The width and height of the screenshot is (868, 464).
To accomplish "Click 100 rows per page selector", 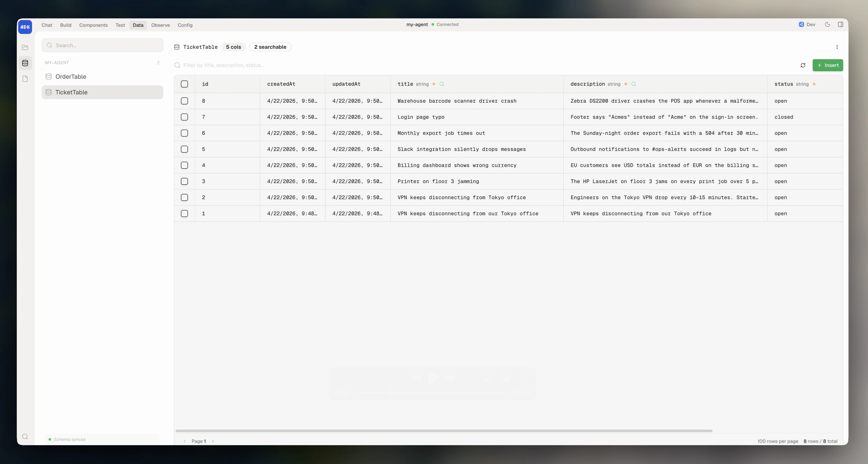I will coord(778,441).
